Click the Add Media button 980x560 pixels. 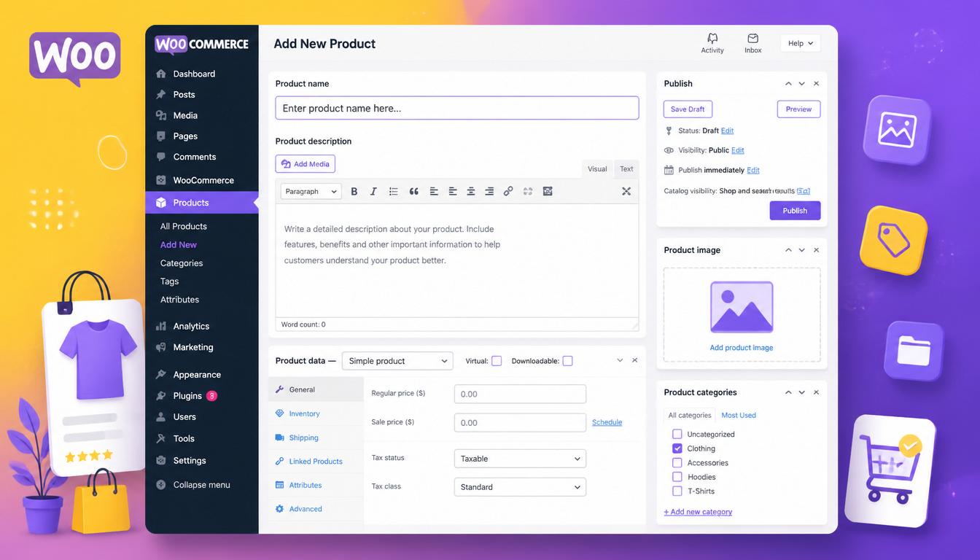tap(305, 164)
